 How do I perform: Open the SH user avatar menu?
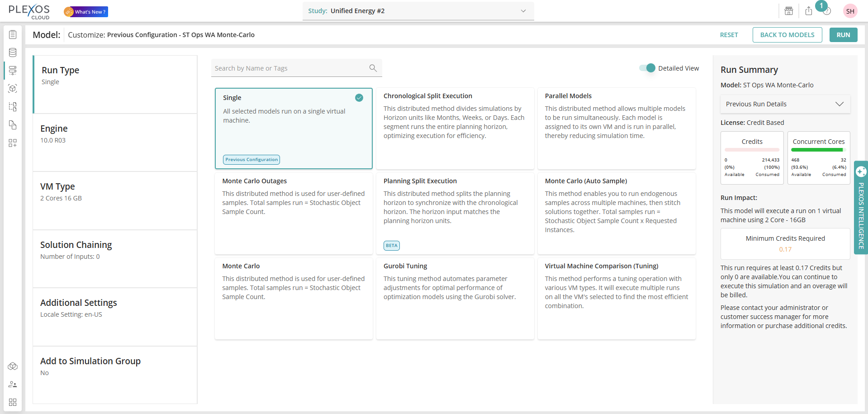point(850,11)
